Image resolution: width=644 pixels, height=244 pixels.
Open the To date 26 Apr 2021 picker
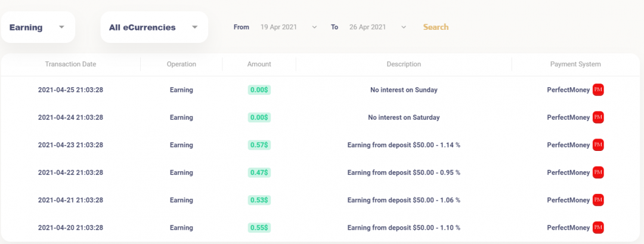[377, 27]
